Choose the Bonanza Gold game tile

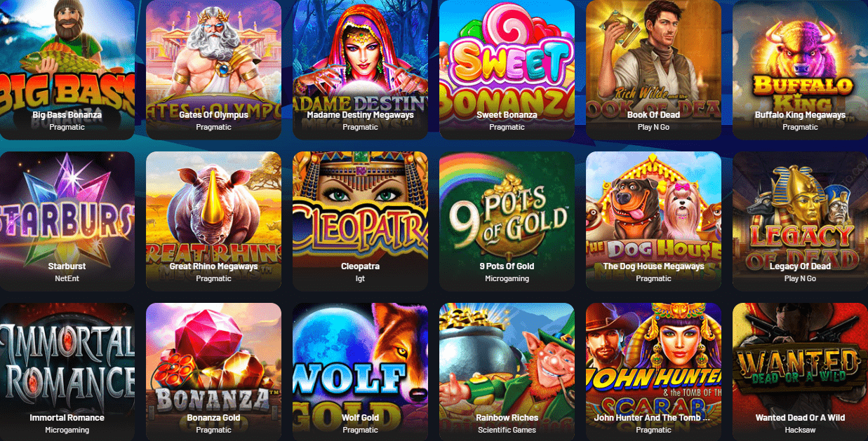(213, 372)
